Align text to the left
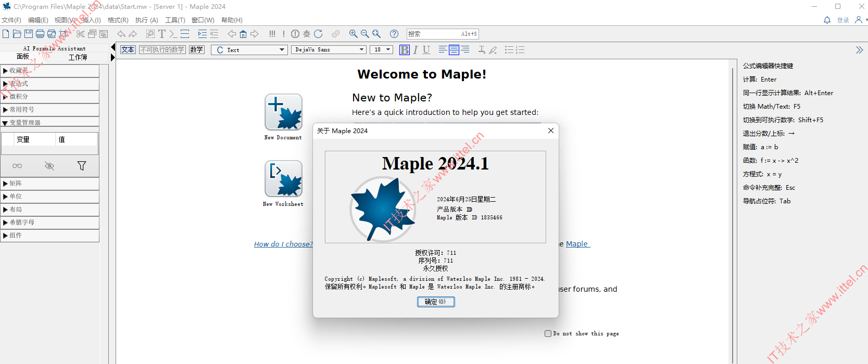This screenshot has width=868, height=364. (443, 50)
